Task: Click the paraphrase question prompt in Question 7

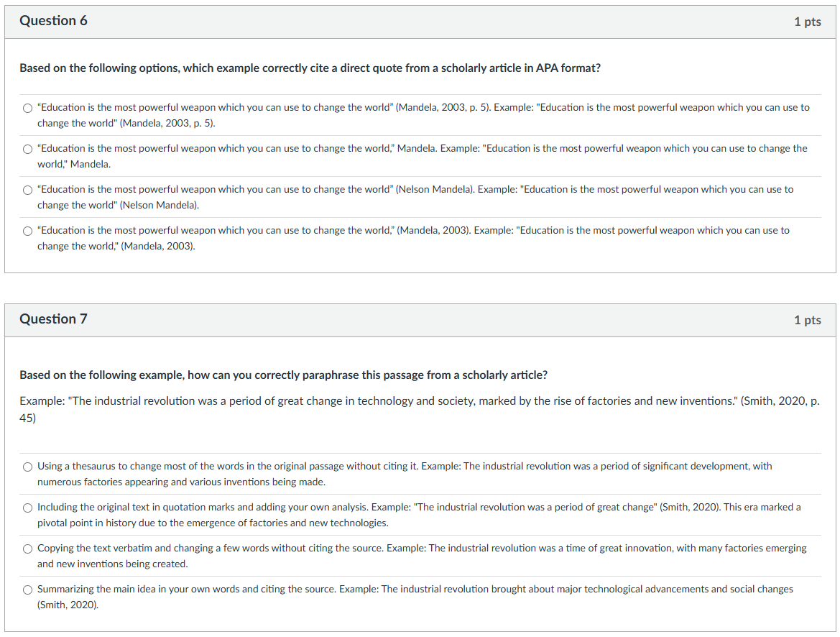Action: 283,375
